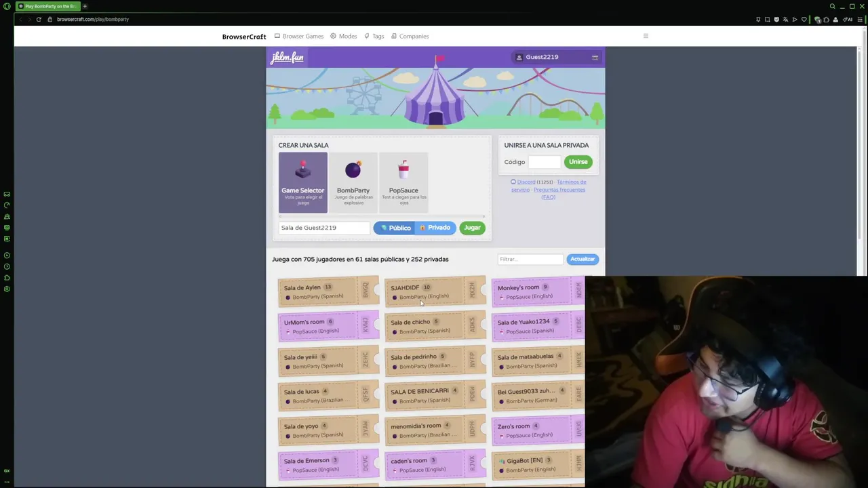Image resolution: width=868 pixels, height=488 pixels.
Task: Open the tab search magnifier icon
Action: point(832,6)
